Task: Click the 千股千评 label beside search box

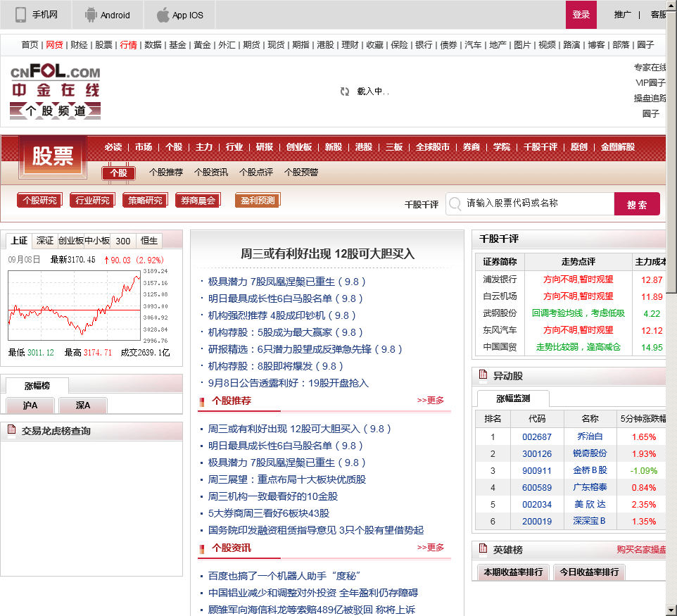Action: click(x=422, y=204)
